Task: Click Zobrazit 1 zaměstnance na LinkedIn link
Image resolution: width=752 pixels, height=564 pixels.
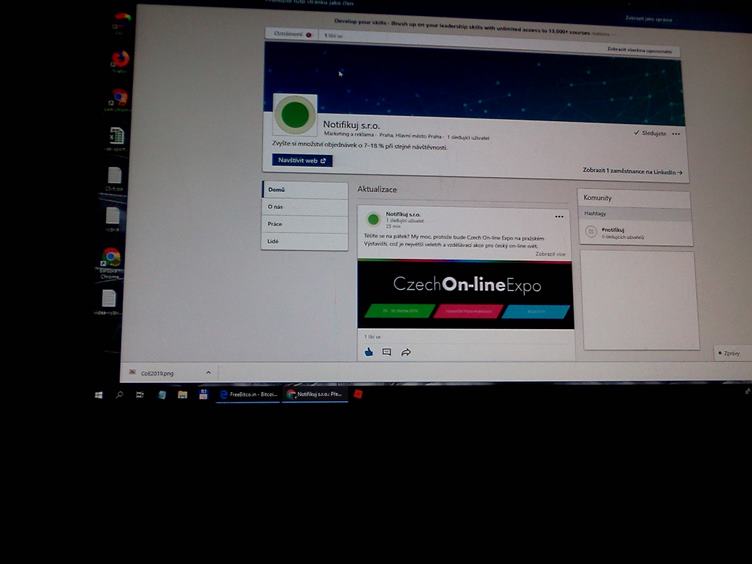Action: (x=632, y=171)
